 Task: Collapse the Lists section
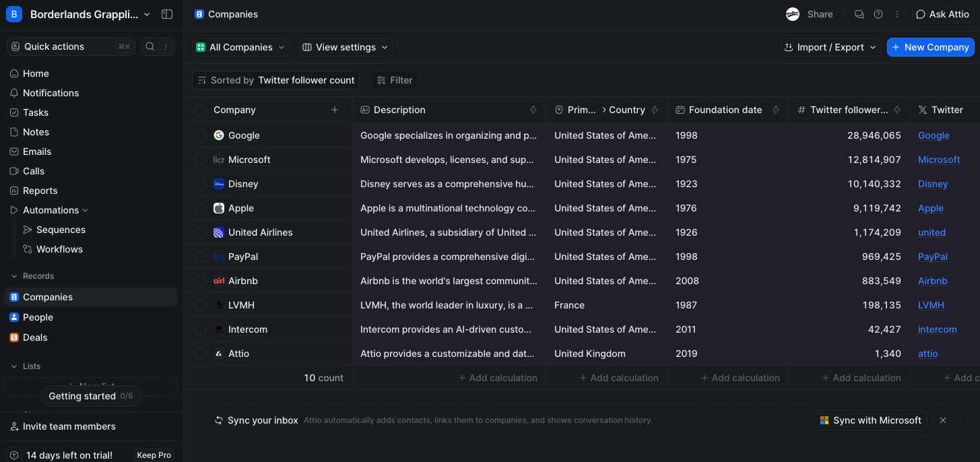coord(26,366)
